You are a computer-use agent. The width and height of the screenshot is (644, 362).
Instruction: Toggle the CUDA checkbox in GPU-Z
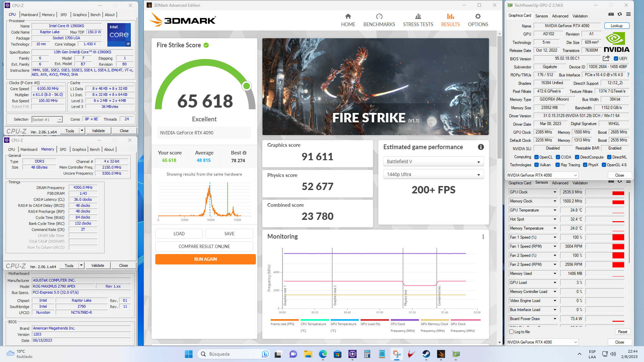click(558, 157)
